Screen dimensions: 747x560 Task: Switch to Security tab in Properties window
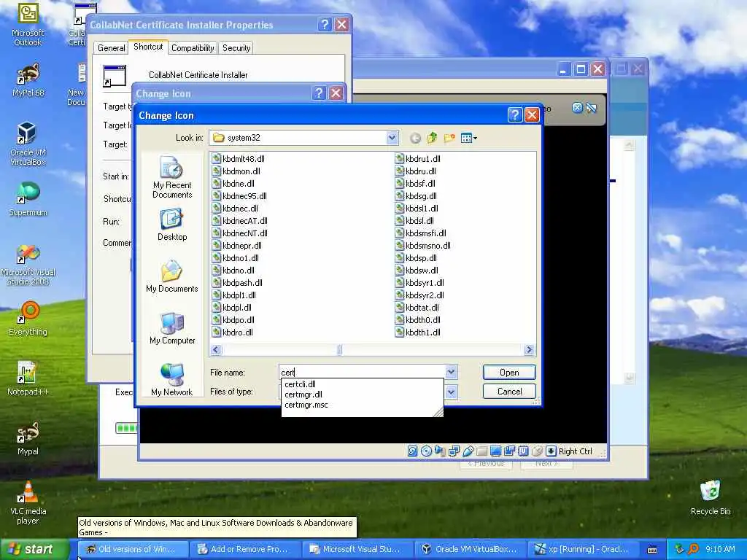tap(236, 47)
